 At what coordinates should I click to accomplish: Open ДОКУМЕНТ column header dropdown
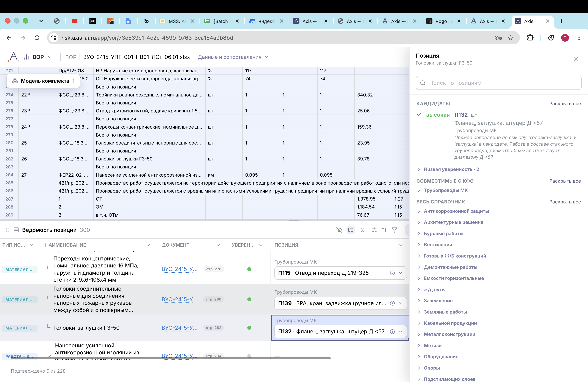[x=218, y=245]
